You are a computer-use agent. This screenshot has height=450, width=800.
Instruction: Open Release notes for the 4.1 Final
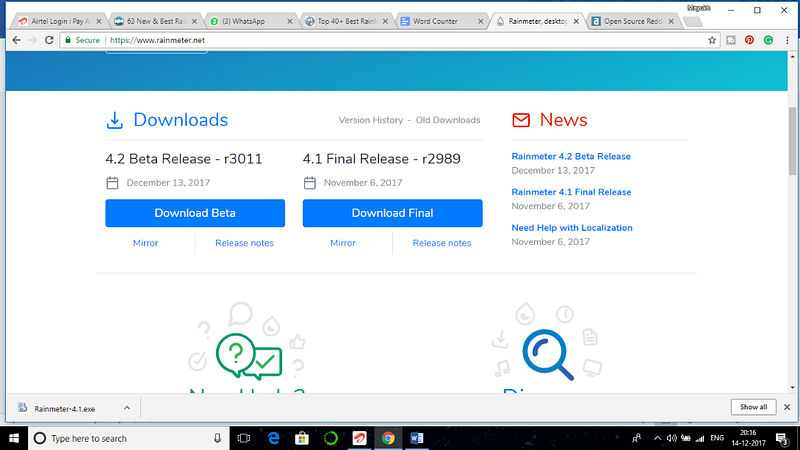pos(442,243)
